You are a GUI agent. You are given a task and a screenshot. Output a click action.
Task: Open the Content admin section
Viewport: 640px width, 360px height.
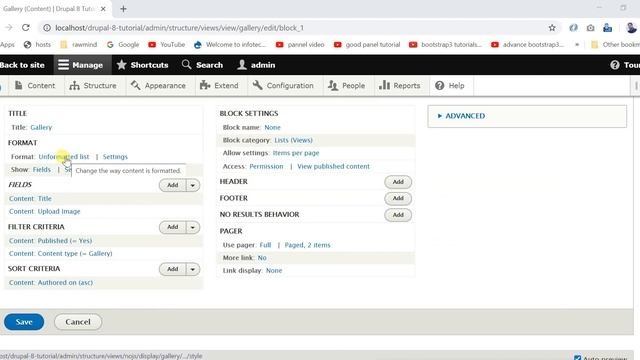pyautogui.click(x=35, y=85)
